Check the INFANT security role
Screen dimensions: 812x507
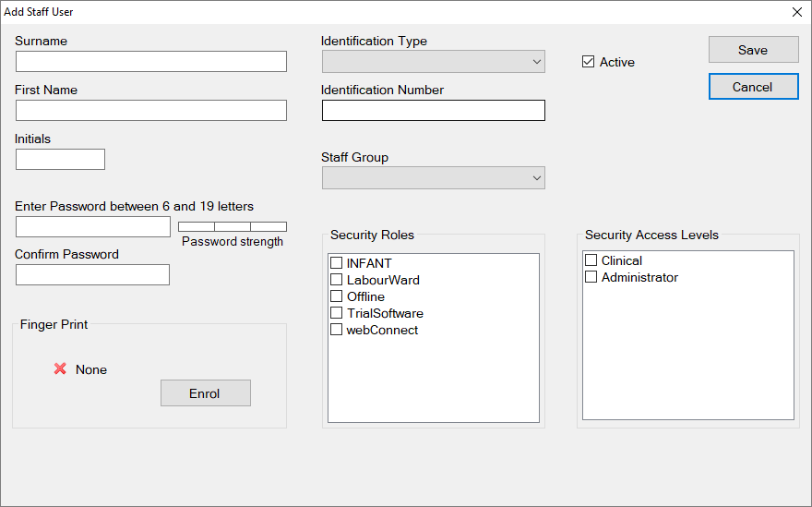click(x=337, y=263)
